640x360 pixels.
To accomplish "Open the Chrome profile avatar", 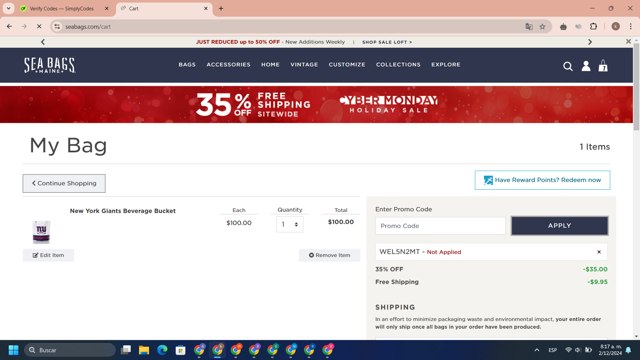I will coord(616,27).
